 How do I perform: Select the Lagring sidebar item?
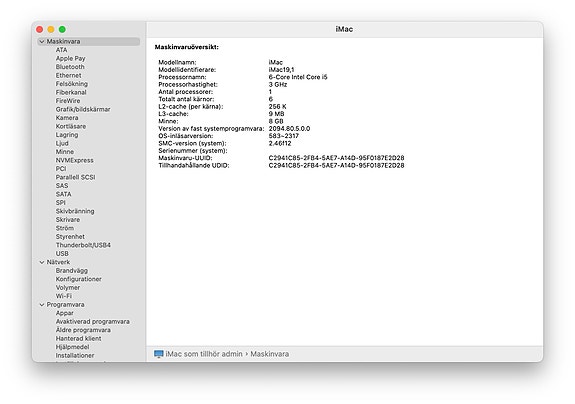(x=67, y=135)
